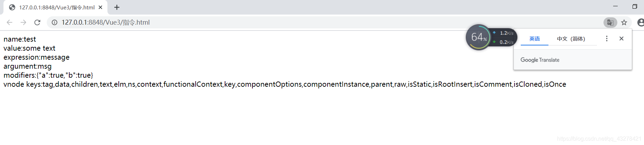The height and width of the screenshot is (145, 644).
Task: Click the Google Translate label link
Action: [x=540, y=60]
